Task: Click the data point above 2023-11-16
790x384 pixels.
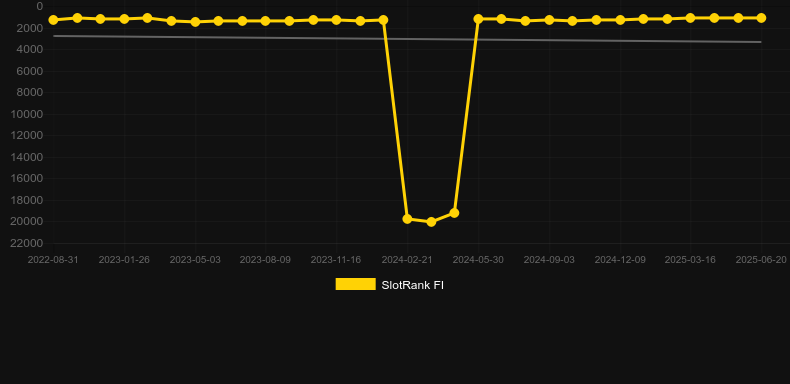Action: (337, 20)
